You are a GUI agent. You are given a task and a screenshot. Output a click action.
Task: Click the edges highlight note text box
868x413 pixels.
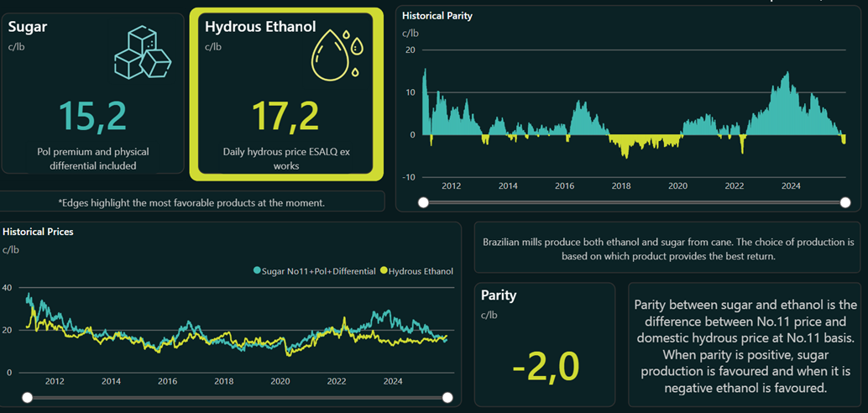pos(192,202)
